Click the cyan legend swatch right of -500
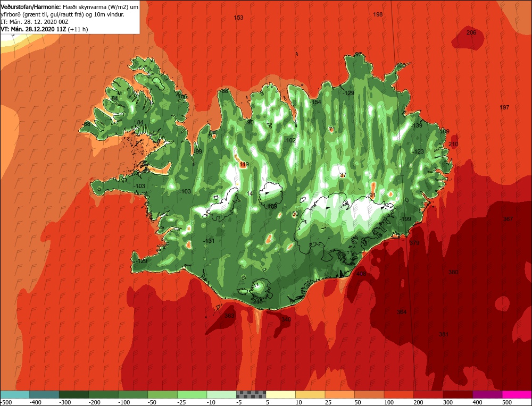532x406 pixels. click(x=15, y=394)
